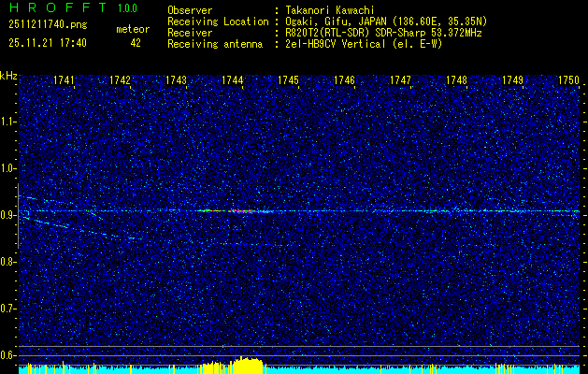Screen dimensions: 588x374
Task: Click the large yellow signal-level burst at bottom
Action: tap(248, 367)
